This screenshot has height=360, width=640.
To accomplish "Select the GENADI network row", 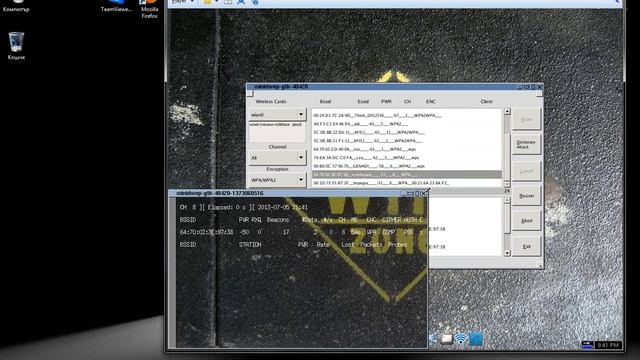I will point(407,166).
